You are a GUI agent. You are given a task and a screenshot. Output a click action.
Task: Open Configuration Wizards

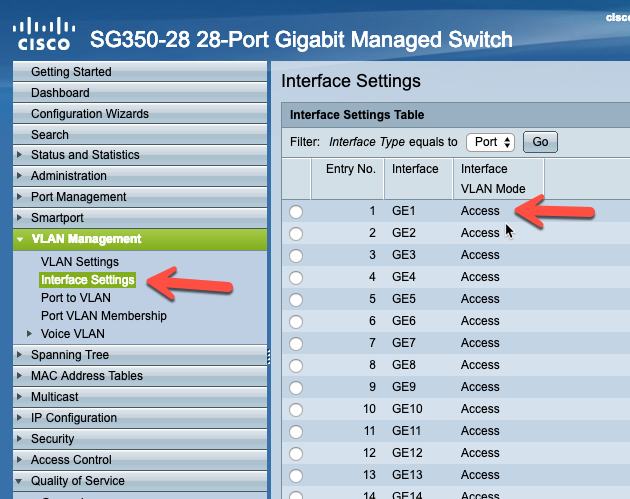click(x=140, y=114)
